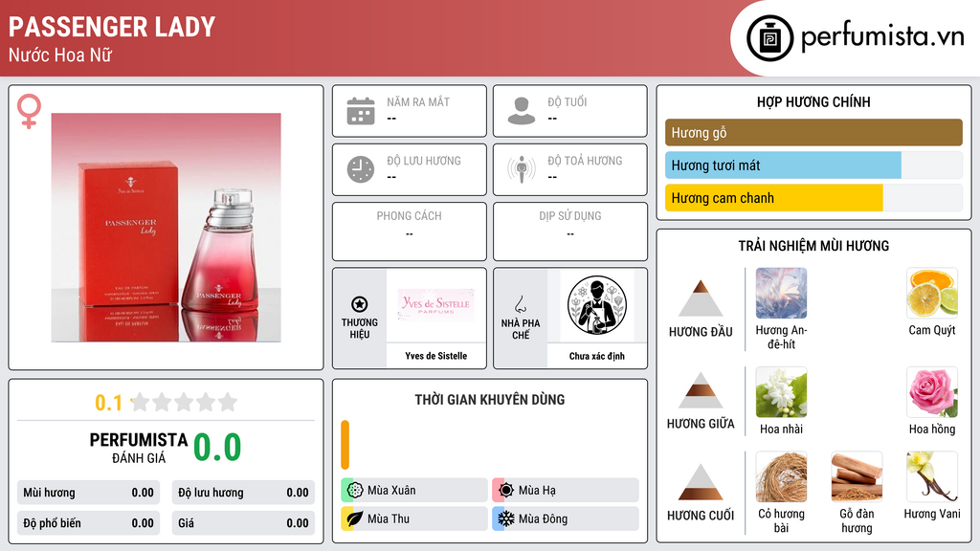Click the yellow 0.1 user rating value

[109, 403]
